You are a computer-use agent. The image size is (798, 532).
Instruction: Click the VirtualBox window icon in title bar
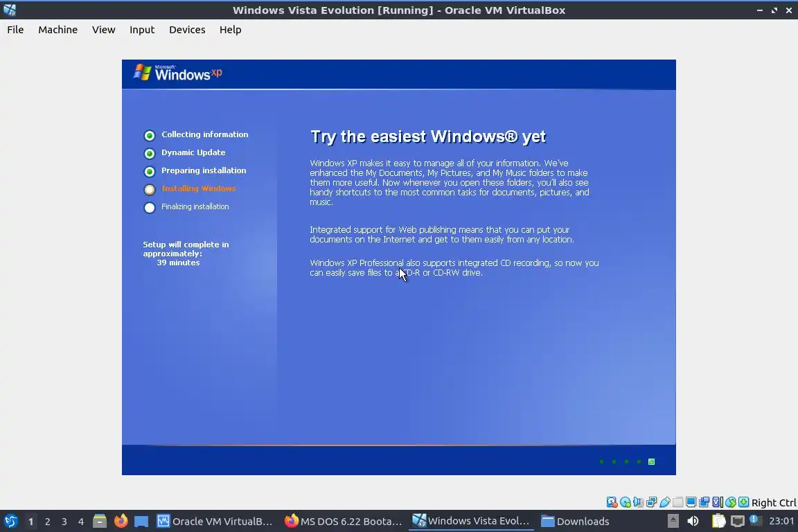pyautogui.click(x=10, y=10)
